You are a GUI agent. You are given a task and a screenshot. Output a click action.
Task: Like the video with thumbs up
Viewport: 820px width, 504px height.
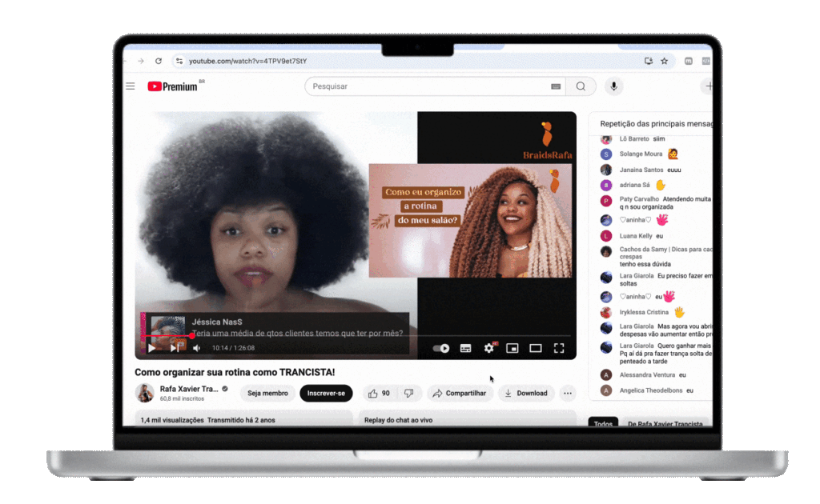point(379,393)
